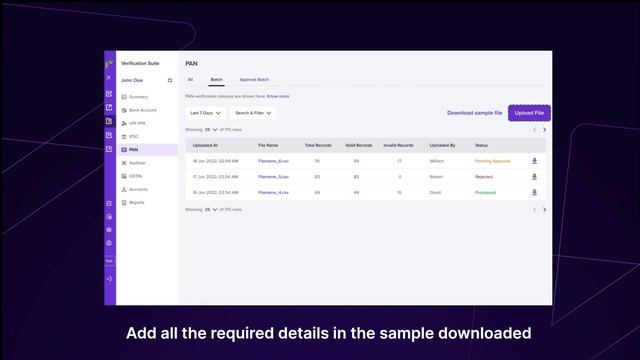Click uploader name William in the table
This screenshot has height=360, width=640.
tap(436, 161)
